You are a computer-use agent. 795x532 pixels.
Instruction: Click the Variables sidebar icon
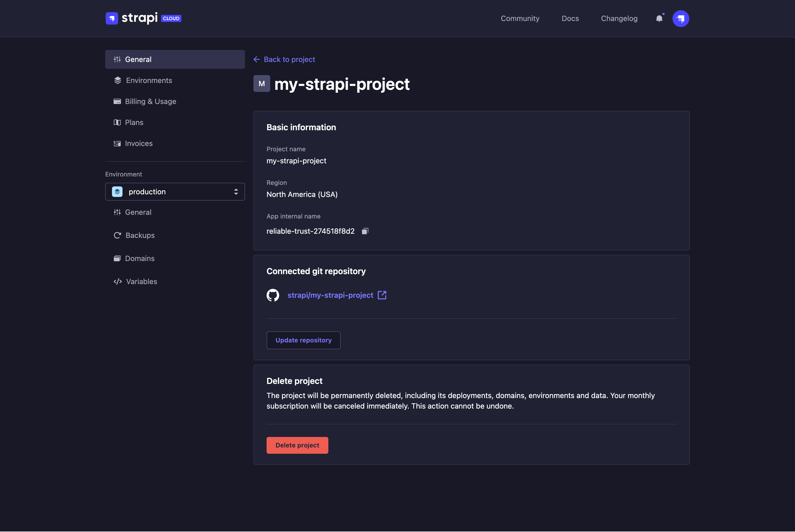117,281
